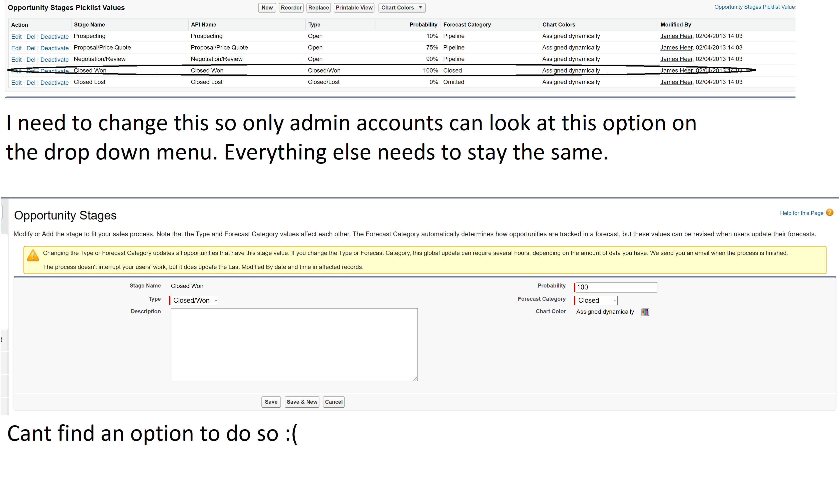This screenshot has height=504, width=839.
Task: Open the Type Closed/Won dropdown
Action: tap(194, 300)
